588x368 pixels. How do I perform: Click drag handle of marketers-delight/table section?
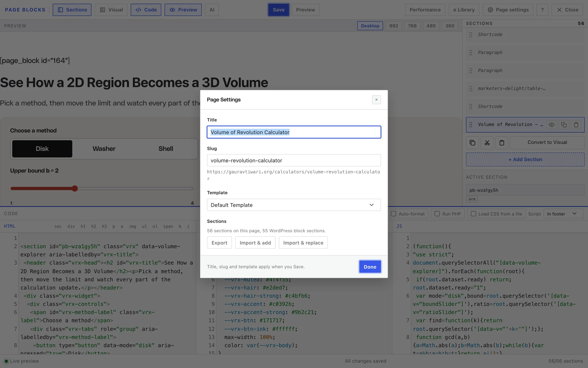pos(471,89)
